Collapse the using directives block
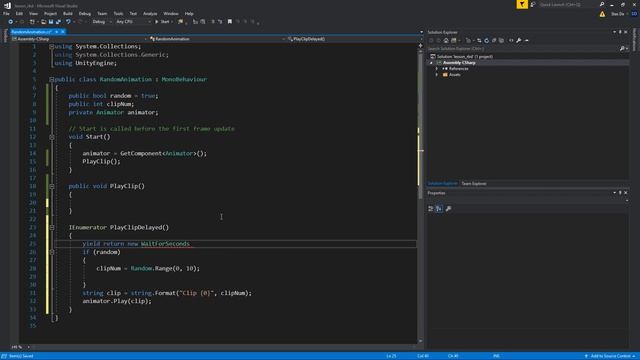 tap(51, 47)
